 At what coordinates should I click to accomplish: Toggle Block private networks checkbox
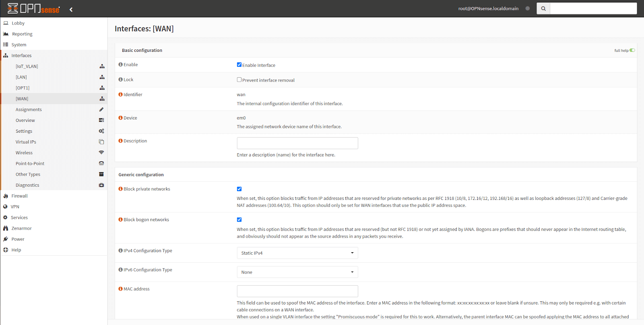239,189
